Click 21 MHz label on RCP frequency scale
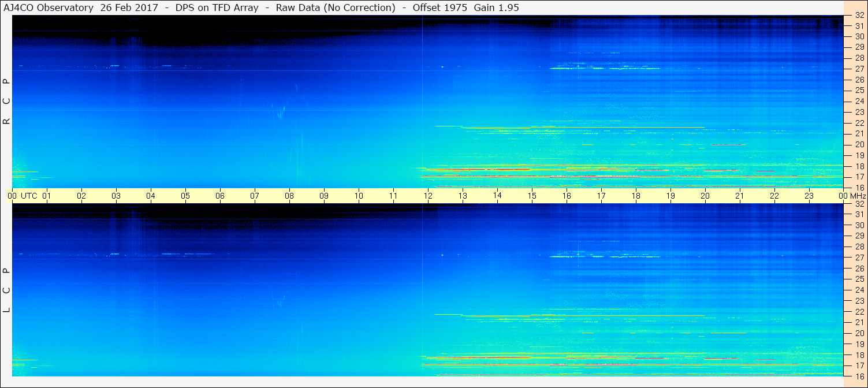The image size is (868, 388). pyautogui.click(x=859, y=133)
